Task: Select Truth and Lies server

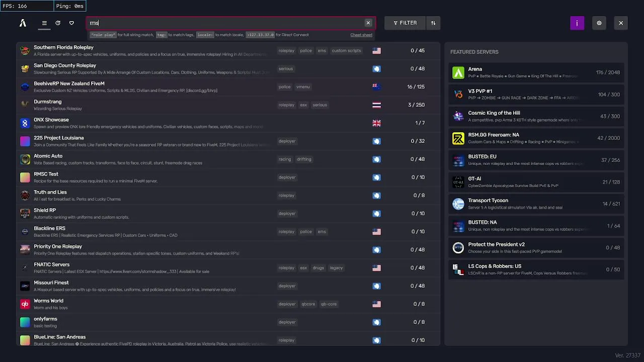Action: pyautogui.click(x=228, y=196)
